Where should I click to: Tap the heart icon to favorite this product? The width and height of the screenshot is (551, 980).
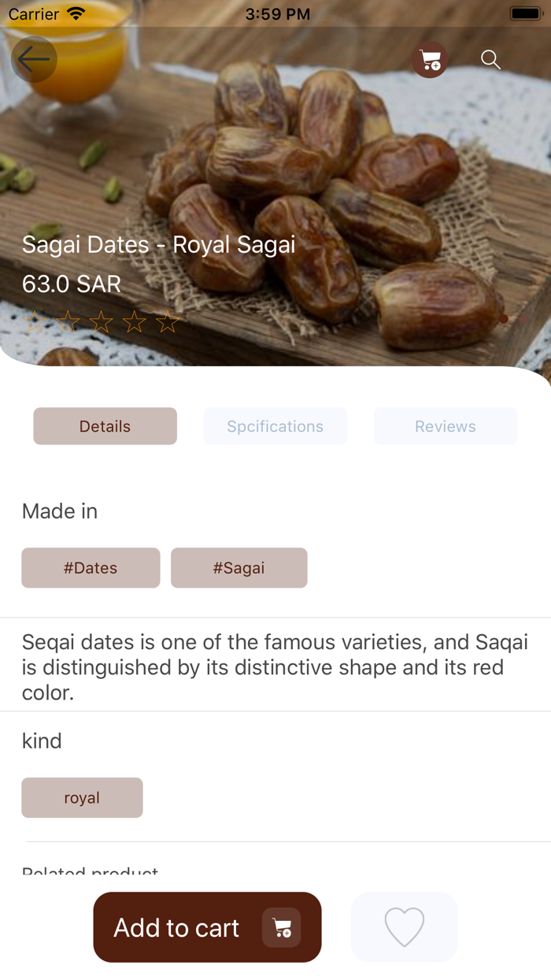[x=404, y=927]
